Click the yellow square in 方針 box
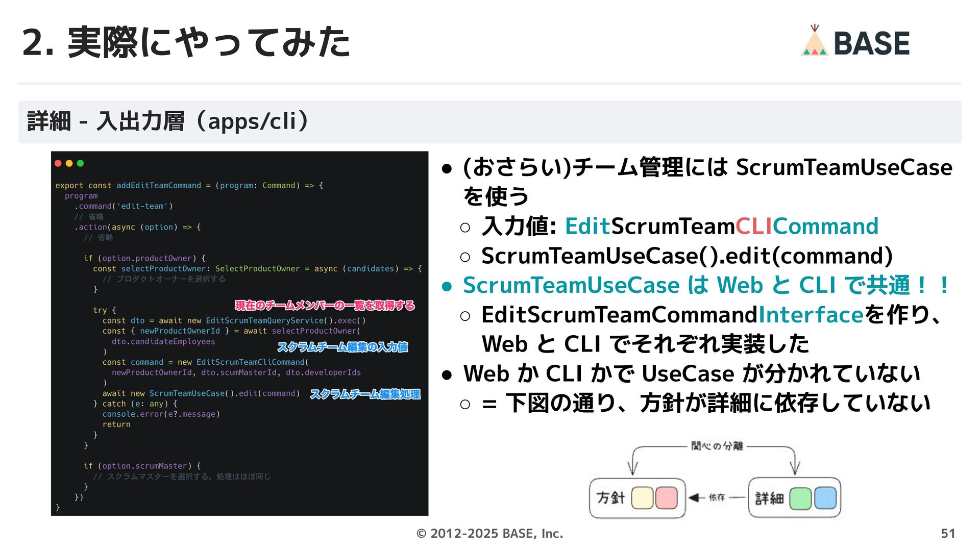This screenshot has height=551, width=980. click(x=642, y=498)
